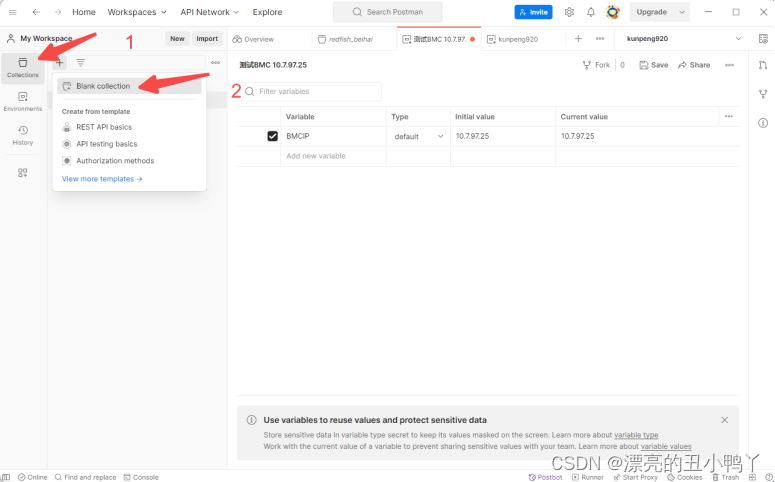The height and width of the screenshot is (482, 775).
Task: Open Postbot from the status bar
Action: tap(546, 477)
